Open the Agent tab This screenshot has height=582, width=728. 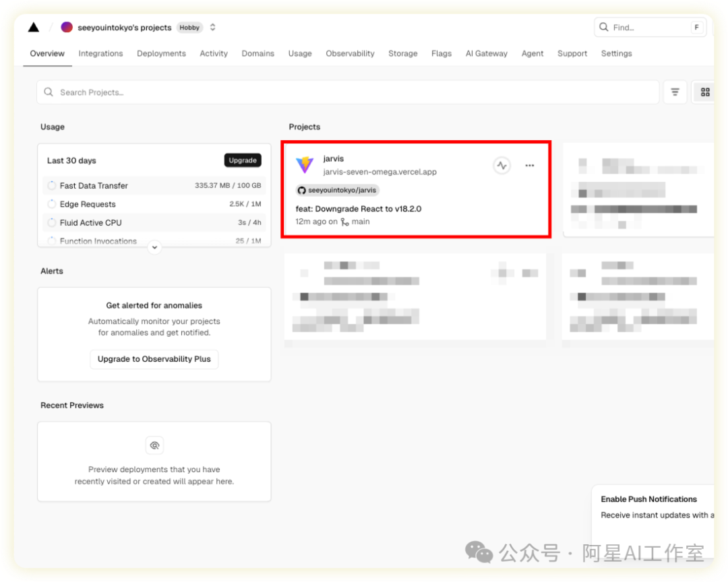click(x=532, y=53)
